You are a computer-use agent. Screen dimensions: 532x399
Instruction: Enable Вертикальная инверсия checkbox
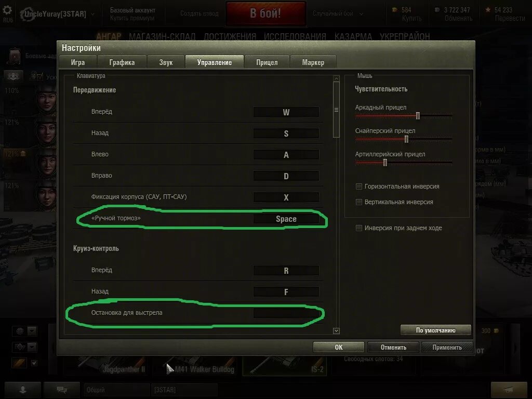(x=358, y=202)
